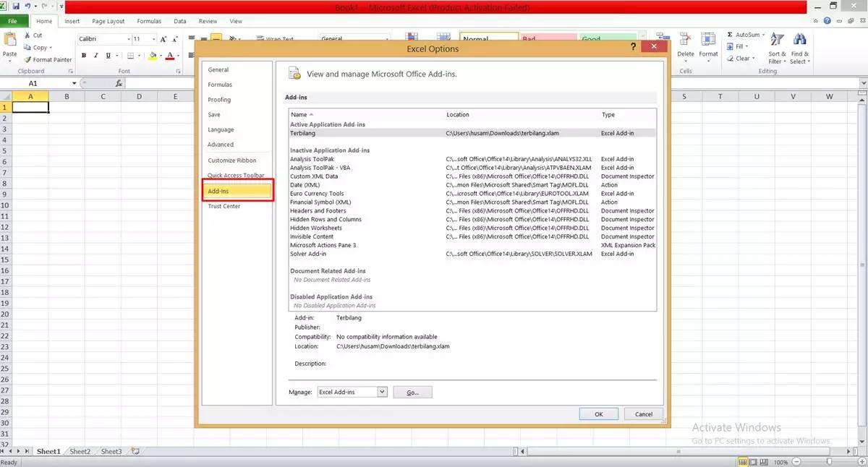Viewport: 868px width, 467px height.
Task: Switch to the Insert ribbon tab
Action: click(72, 22)
